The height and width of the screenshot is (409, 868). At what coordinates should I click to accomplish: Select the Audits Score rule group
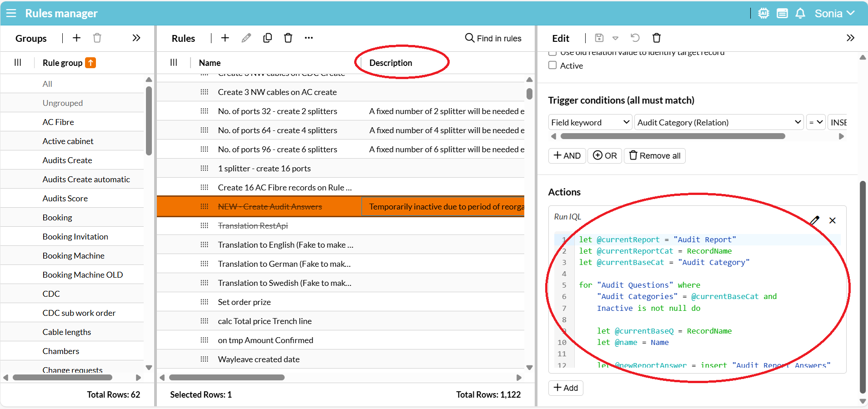65,199
